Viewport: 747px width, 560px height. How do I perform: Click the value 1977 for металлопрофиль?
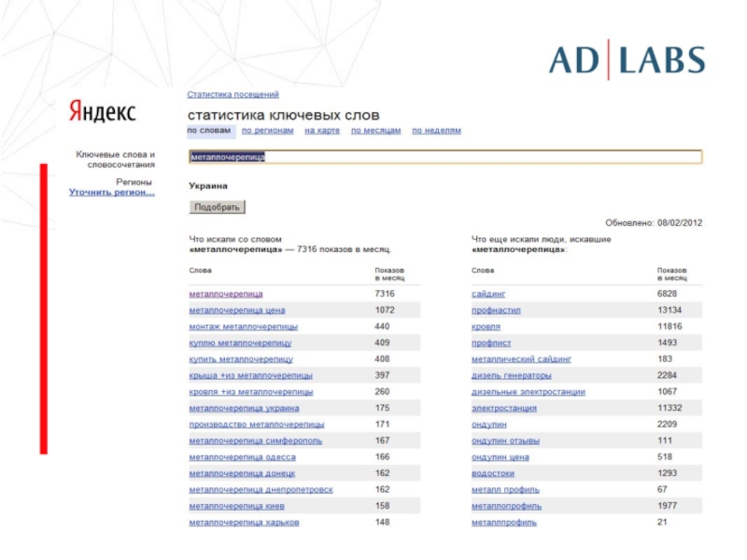[x=667, y=506]
